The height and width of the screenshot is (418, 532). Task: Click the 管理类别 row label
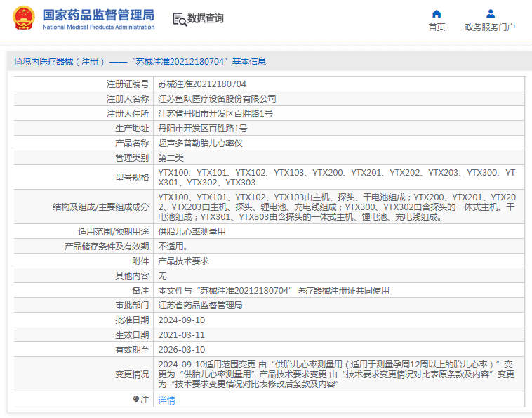pyautogui.click(x=132, y=158)
